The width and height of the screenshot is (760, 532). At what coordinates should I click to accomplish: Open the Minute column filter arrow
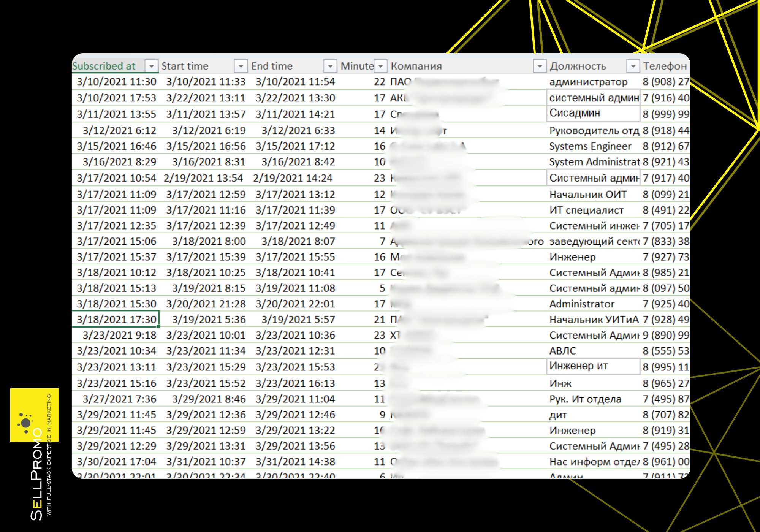point(380,66)
